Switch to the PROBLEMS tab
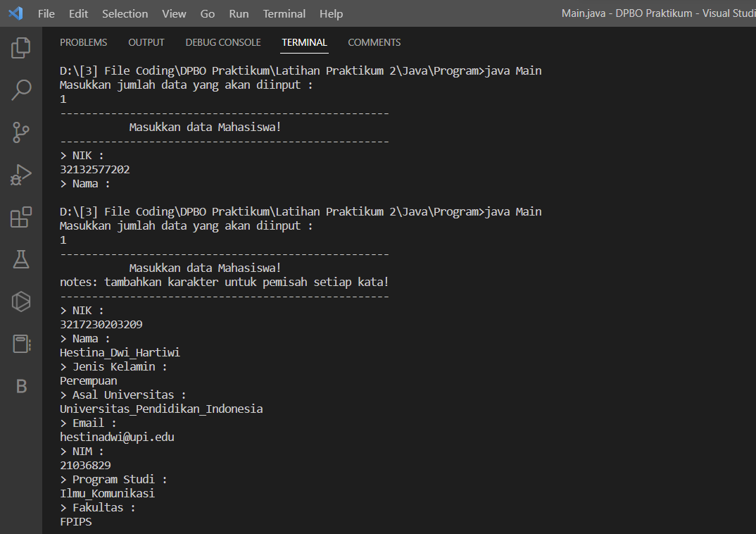Viewport: 756px width, 534px height. tap(83, 42)
